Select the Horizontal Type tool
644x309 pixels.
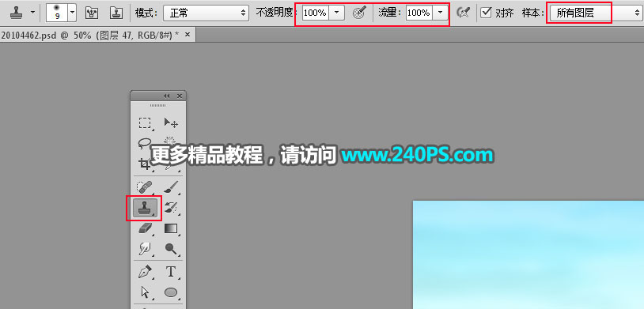pos(171,271)
